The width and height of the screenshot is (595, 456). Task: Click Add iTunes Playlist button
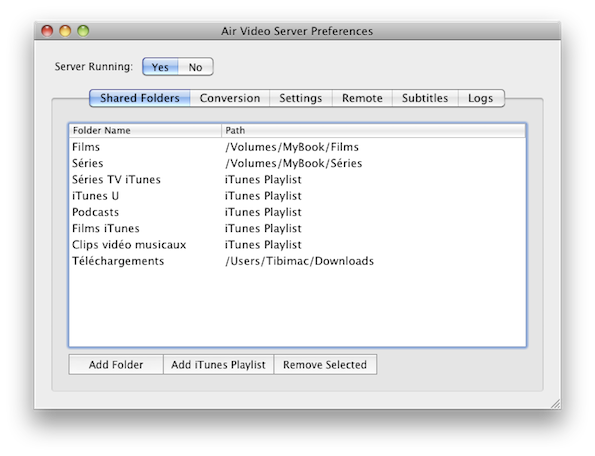(218, 365)
